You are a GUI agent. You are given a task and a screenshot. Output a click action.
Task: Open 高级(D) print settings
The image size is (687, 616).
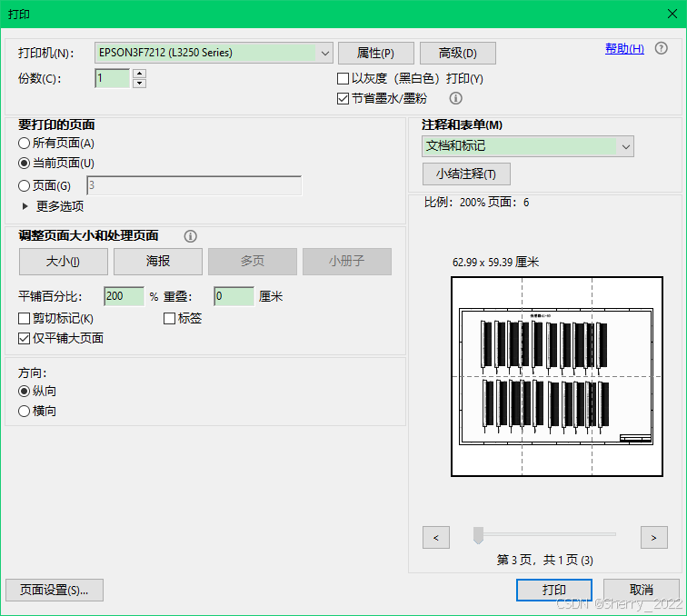click(458, 53)
